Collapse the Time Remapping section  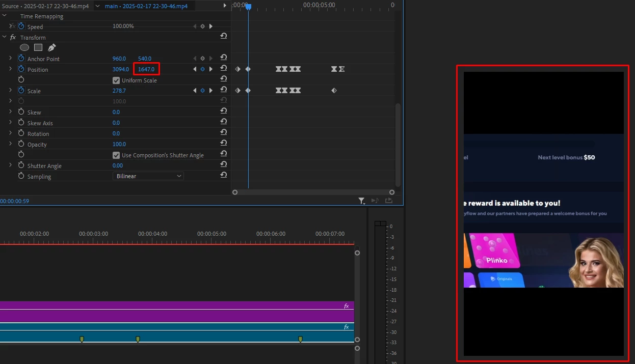coord(4,16)
